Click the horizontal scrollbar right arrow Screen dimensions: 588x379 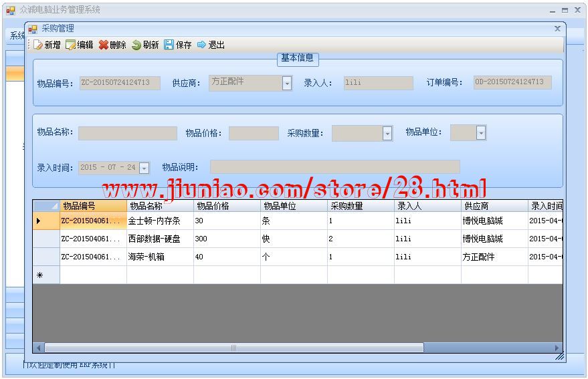[557, 348]
